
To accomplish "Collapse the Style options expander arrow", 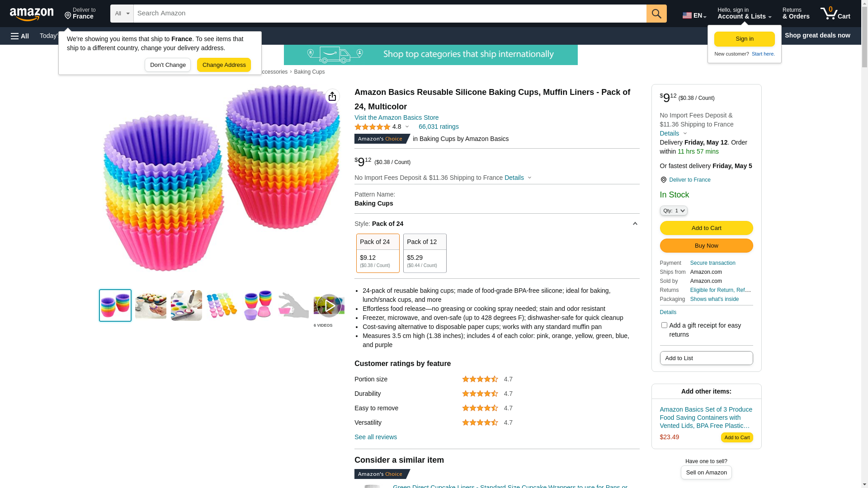I will point(635,224).
